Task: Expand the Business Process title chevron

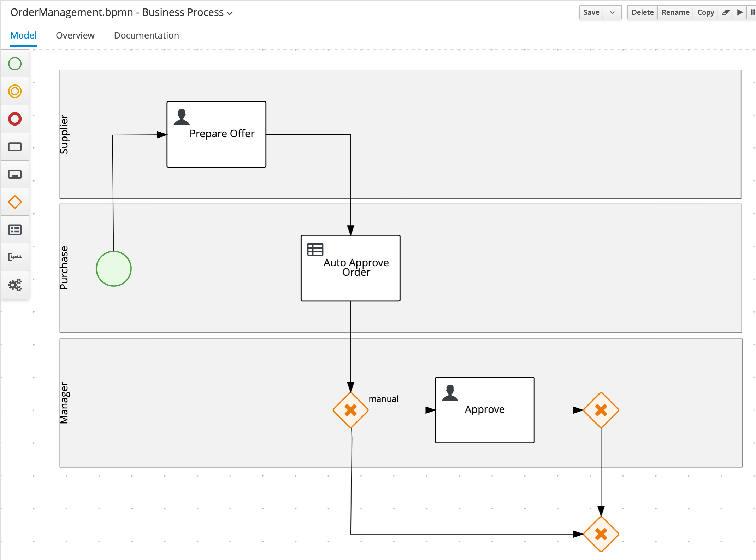Action: tap(230, 13)
